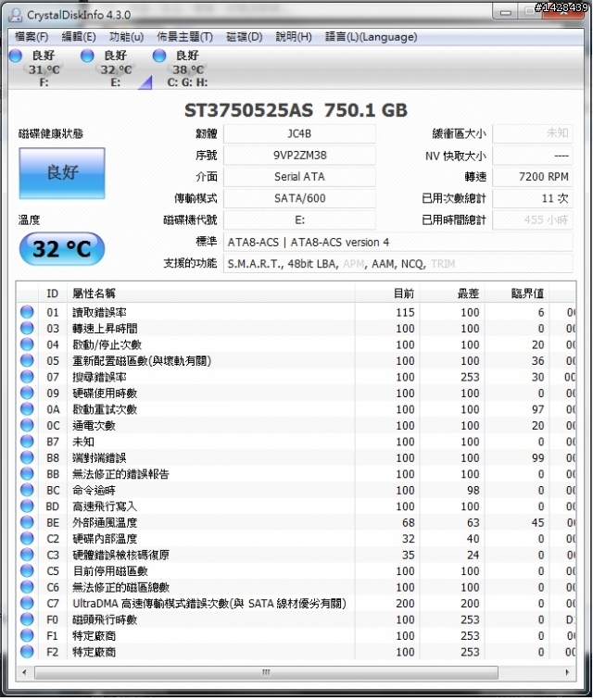The width and height of the screenshot is (593, 700).
Task: Click the blue status orb for drive E:
Action: pyautogui.click(x=87, y=56)
